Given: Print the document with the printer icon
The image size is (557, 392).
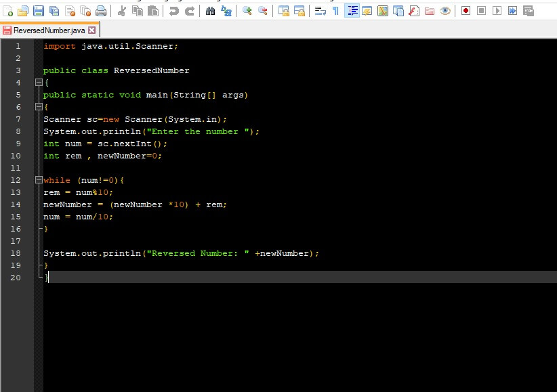Looking at the screenshot, I should (x=101, y=11).
